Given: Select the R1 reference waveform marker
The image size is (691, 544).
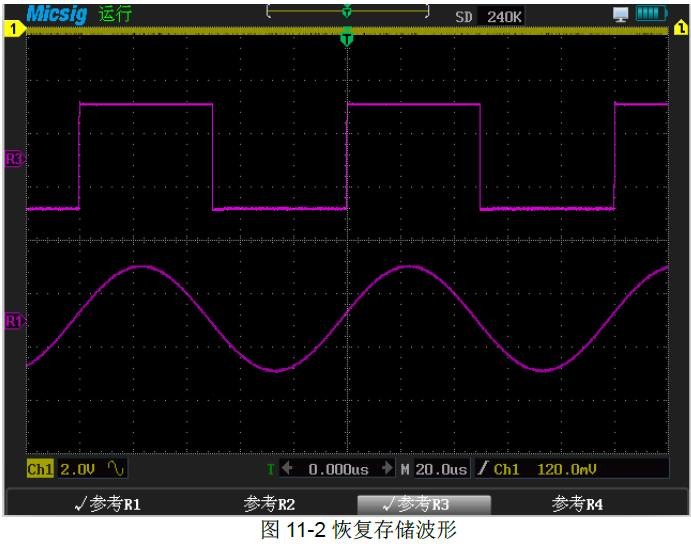Looking at the screenshot, I should click(15, 321).
